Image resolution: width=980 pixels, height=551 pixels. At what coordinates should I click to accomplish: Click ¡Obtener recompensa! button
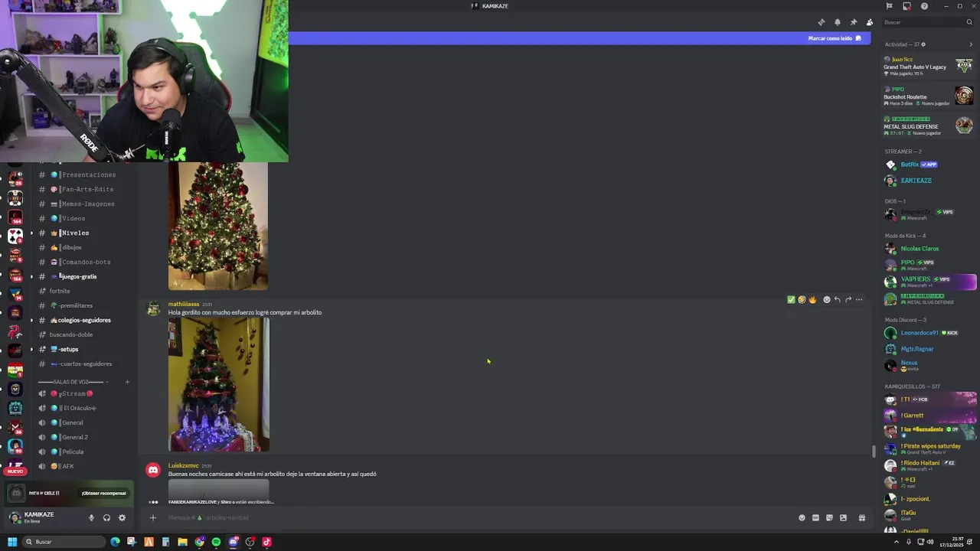pos(103,493)
